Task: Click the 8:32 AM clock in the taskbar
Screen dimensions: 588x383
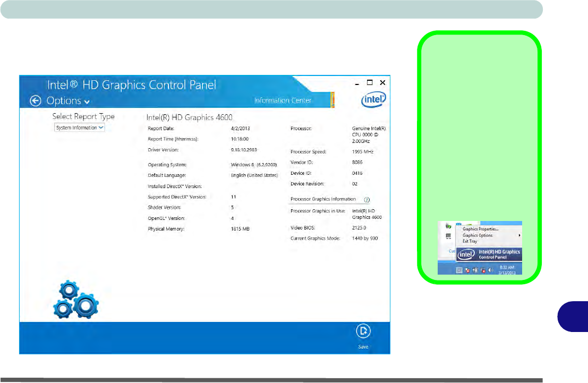Action: [x=507, y=267]
